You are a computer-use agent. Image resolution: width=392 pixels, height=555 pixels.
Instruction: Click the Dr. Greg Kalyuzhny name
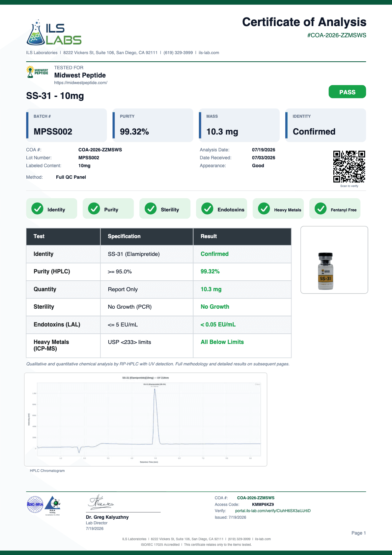tap(107, 517)
